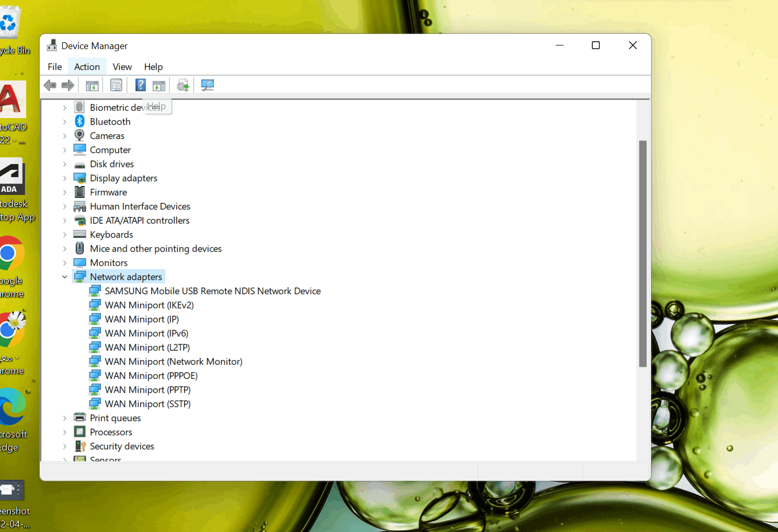Screen dimensions: 778x532
Task: Click the blue Help question-mark icon
Action: (141, 85)
